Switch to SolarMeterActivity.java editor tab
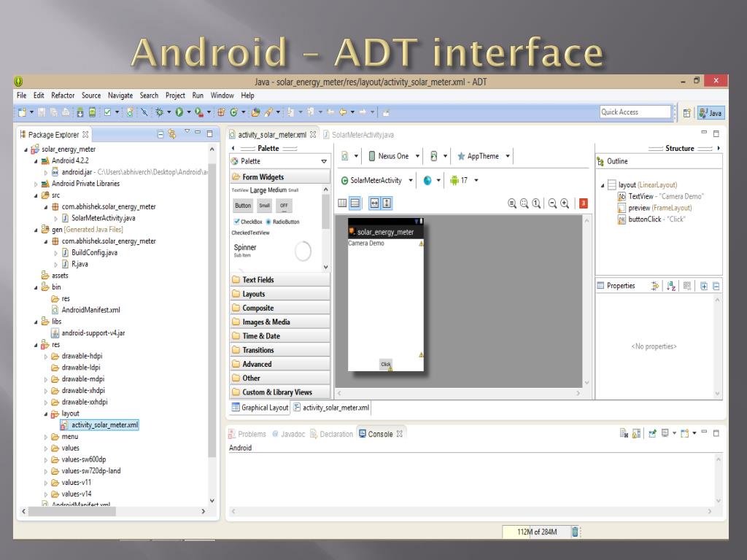 358,135
